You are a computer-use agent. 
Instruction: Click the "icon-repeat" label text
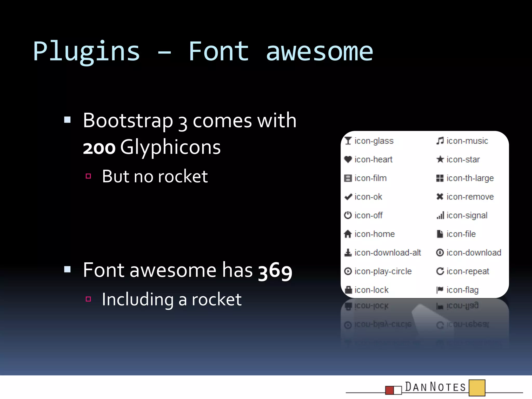tap(468, 271)
